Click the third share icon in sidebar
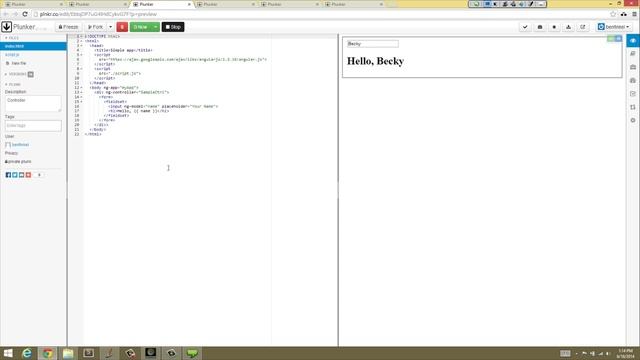The height and width of the screenshot is (360, 640). pyautogui.click(x=22, y=175)
